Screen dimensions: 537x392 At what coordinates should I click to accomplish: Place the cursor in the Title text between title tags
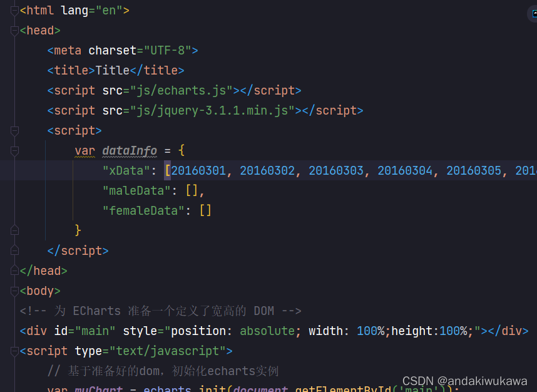pos(112,71)
